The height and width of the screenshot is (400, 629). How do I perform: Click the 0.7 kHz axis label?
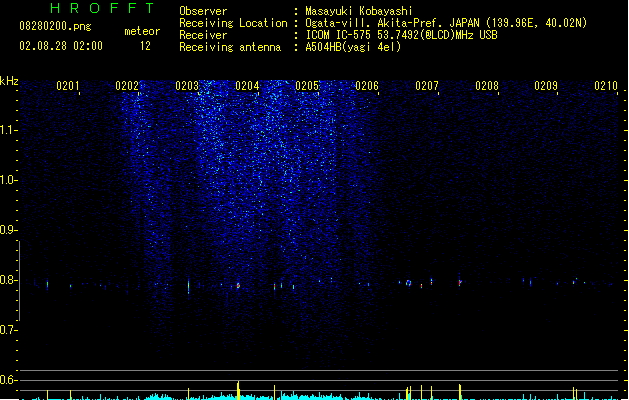pyautogui.click(x=8, y=330)
